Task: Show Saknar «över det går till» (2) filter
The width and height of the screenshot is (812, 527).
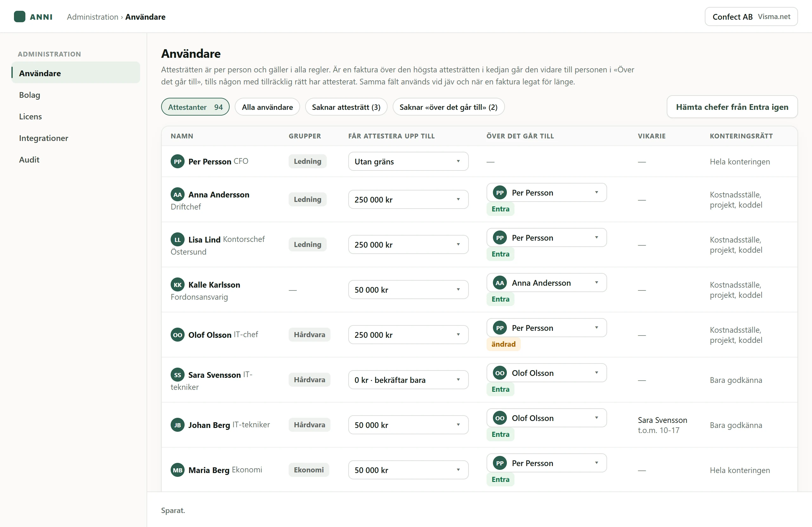Action: tap(448, 107)
